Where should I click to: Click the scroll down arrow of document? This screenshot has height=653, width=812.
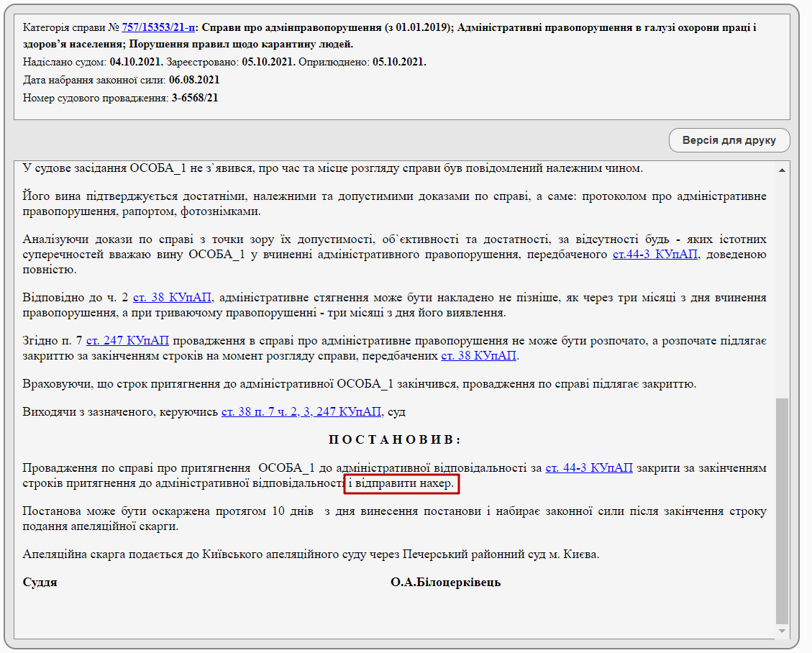tap(783, 631)
